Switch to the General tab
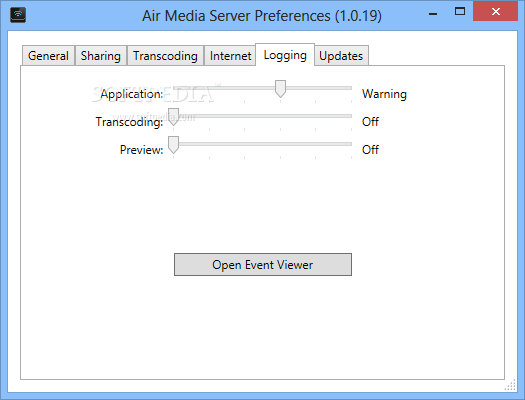The width and height of the screenshot is (525, 400). tap(49, 56)
